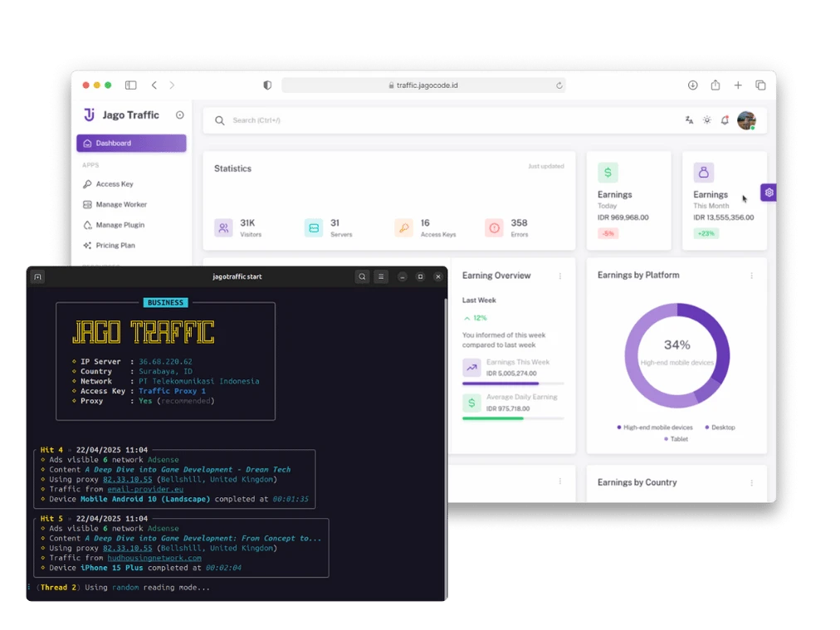The width and height of the screenshot is (840, 630).
Task: Click the Pricing Plan sidebar icon
Action: 86,245
